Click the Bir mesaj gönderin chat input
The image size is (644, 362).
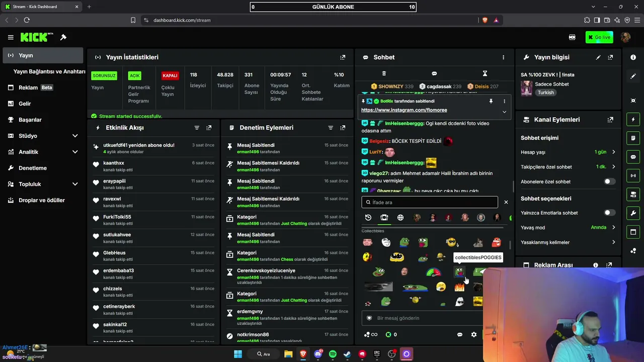[423, 318]
